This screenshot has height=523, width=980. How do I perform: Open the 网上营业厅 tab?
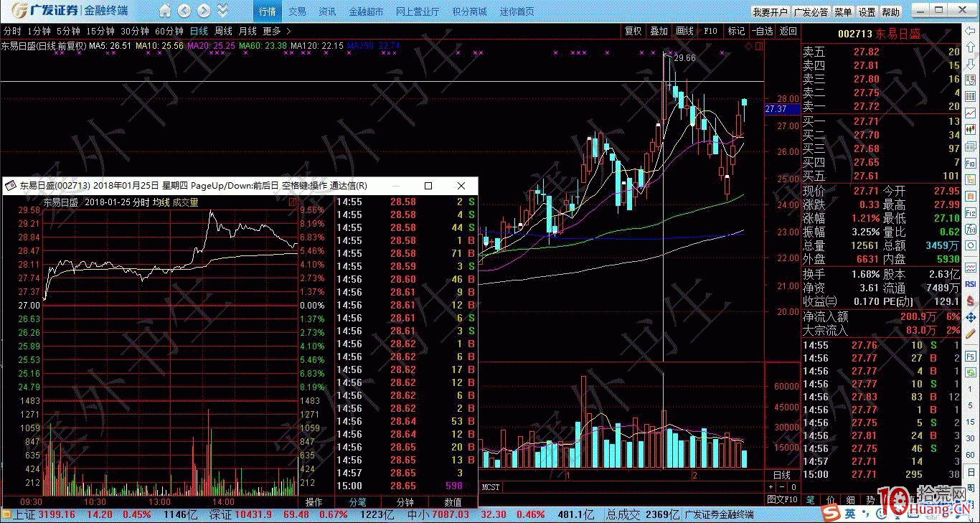coord(418,11)
